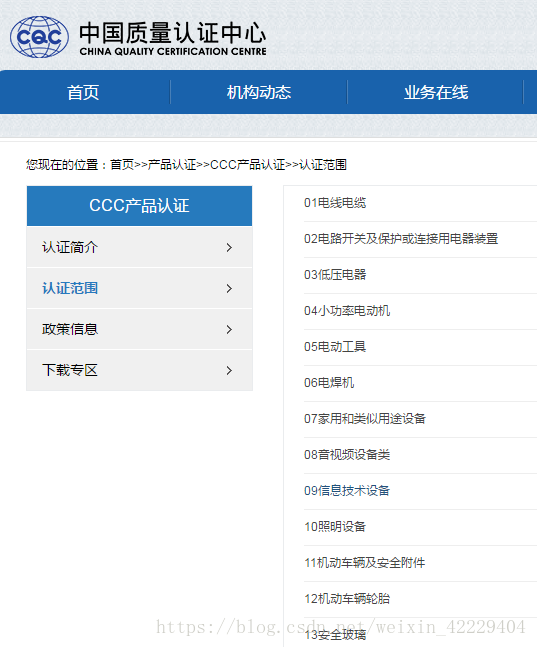The height and width of the screenshot is (647, 537).
Task: Open category 02电路开关及保护或连接用电器装置
Action: tap(401, 238)
